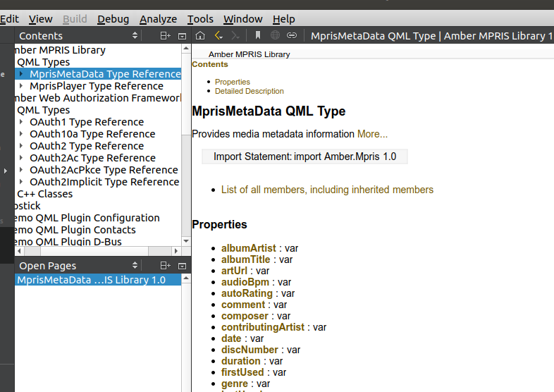This screenshot has width=554, height=392.
Task: Close the Open Pages pane icon
Action: (x=182, y=266)
